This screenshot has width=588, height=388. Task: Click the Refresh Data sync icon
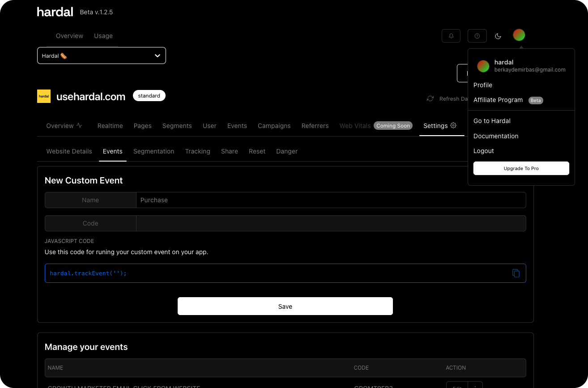click(x=430, y=98)
